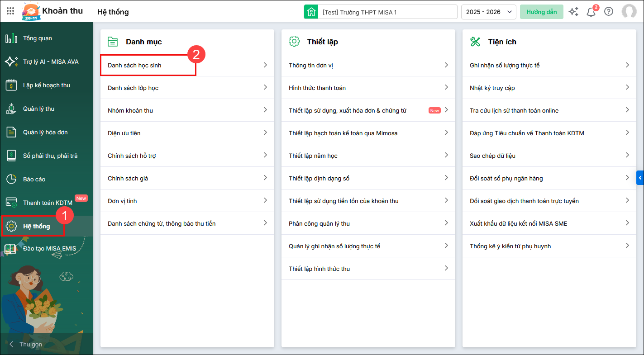Select Hệ thống in the sidebar
Viewport: 644px width, 355px height.
coord(36,227)
